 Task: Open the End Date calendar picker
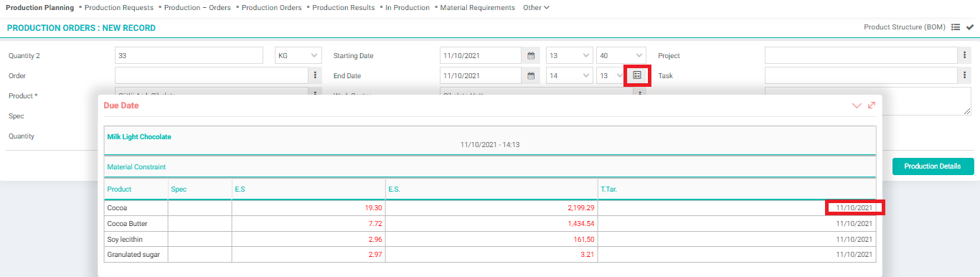(531, 75)
